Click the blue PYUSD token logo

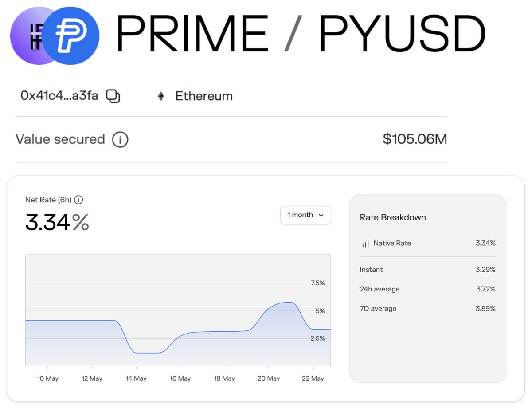71,35
